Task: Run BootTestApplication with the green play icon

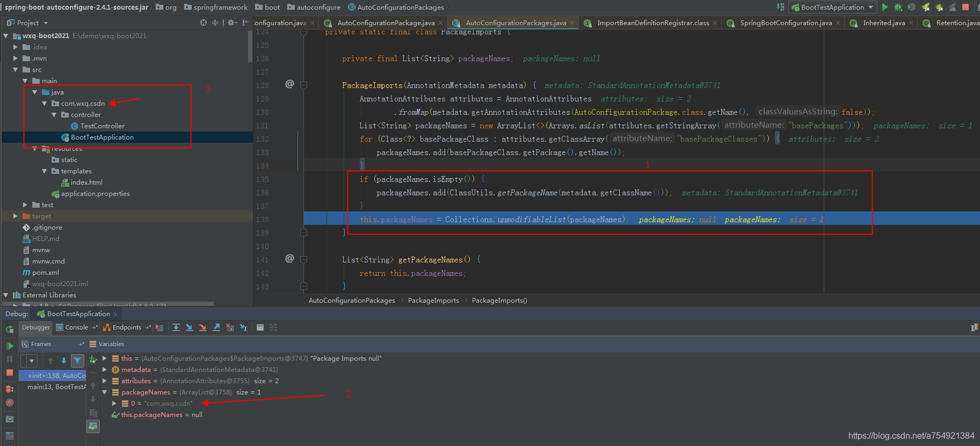Action: pos(884,7)
